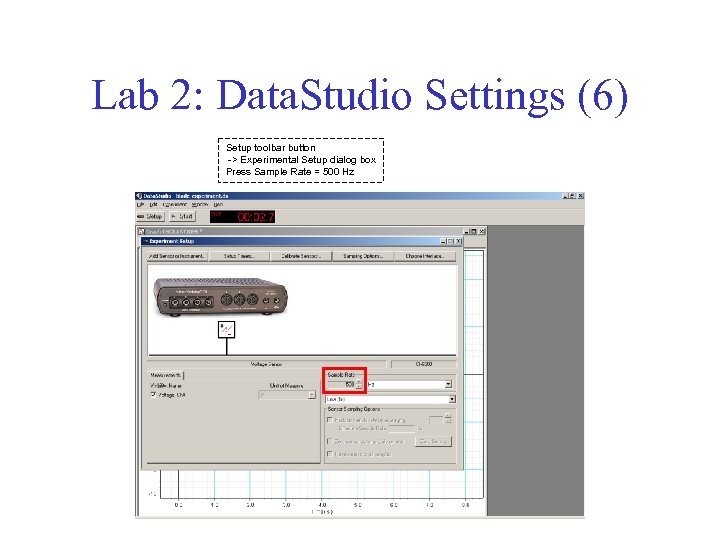
Task: Open the Hz sample rate units dropdown
Action: coord(410,384)
